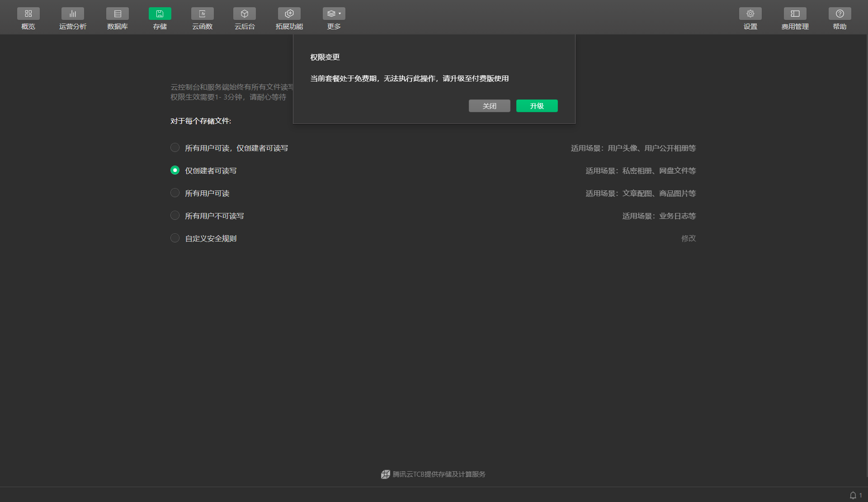Screen dimensions: 868x502
Task: Click the 修改 link for custom rules
Action: tap(688, 238)
